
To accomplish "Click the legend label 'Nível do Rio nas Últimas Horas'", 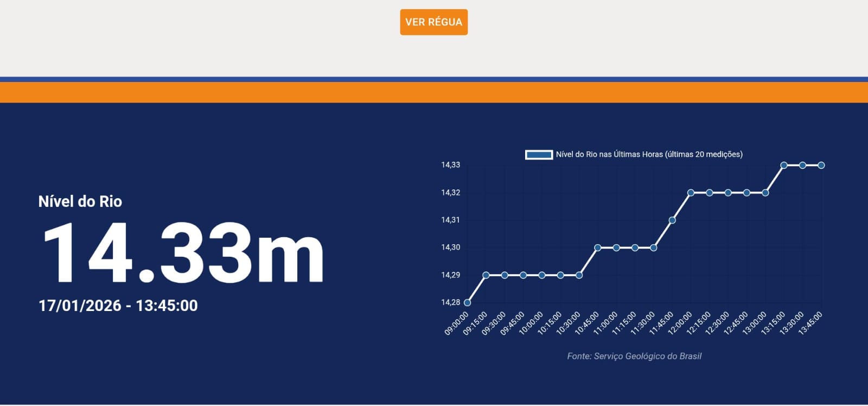I will click(649, 155).
